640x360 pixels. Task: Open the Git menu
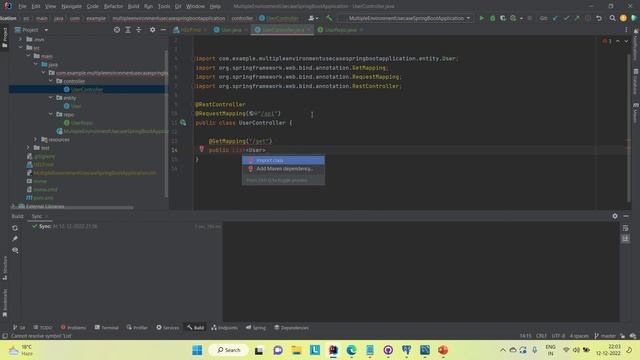[x=178, y=6]
